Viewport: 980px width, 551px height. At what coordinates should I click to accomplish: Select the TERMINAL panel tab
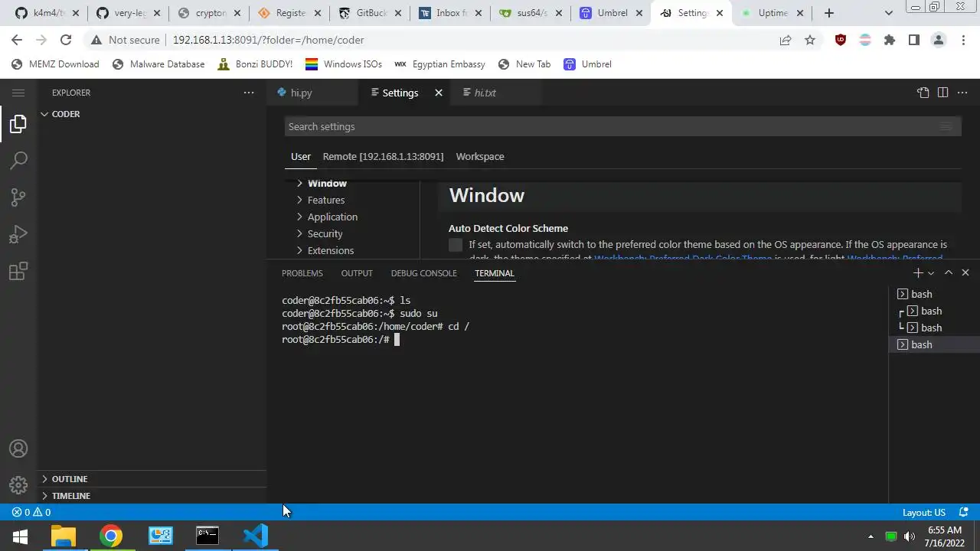495,273
